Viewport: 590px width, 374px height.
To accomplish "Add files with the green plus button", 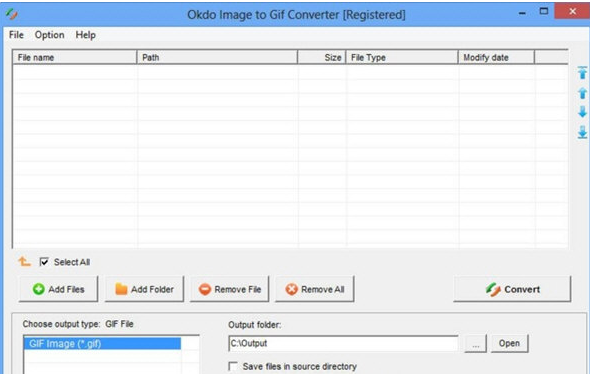I will point(58,289).
